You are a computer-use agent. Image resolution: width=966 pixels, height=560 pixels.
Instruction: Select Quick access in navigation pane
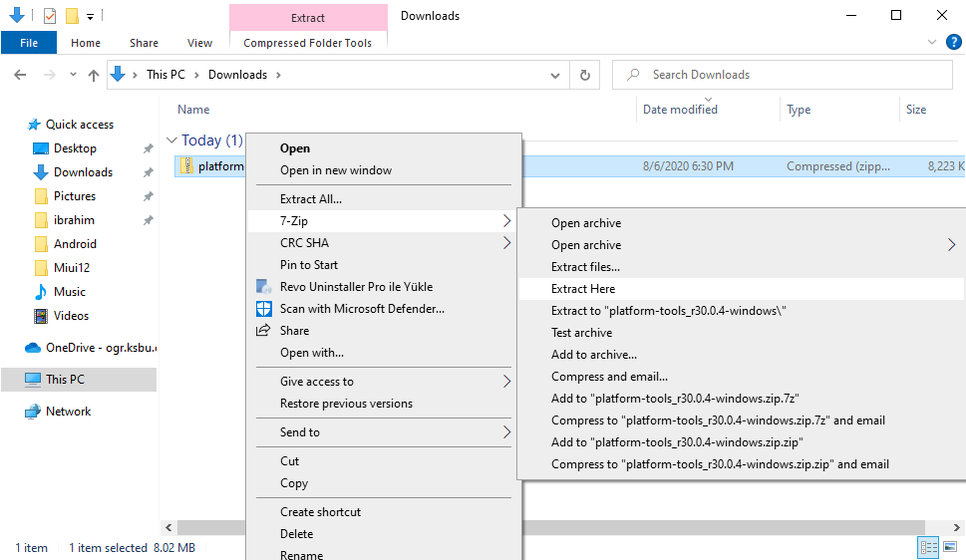[x=80, y=125]
